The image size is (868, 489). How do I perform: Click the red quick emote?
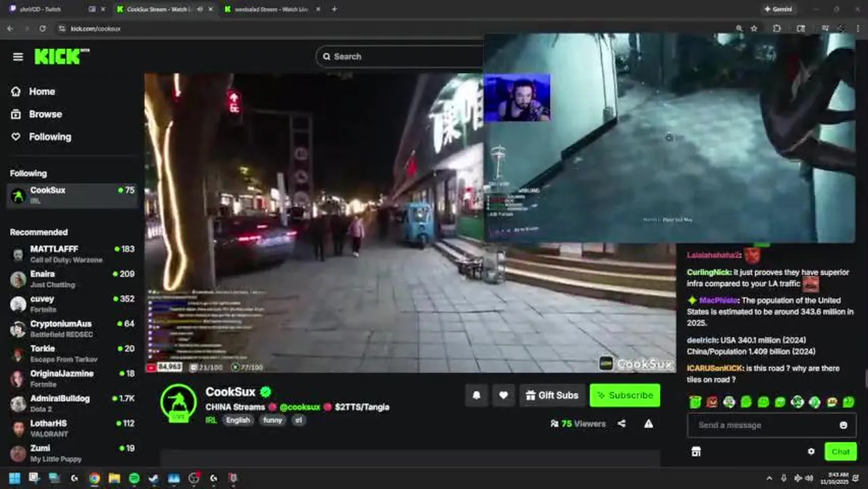click(712, 402)
